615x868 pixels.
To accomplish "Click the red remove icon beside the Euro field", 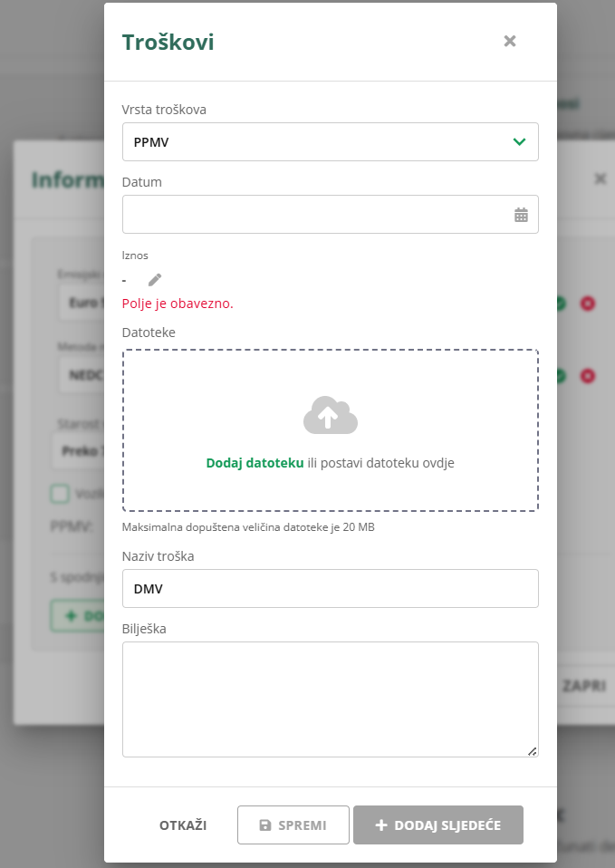I will 587,304.
